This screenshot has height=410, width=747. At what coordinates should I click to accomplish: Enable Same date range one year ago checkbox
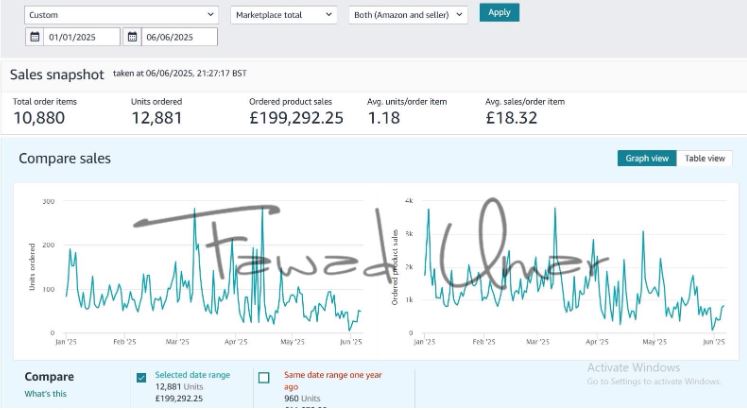pos(264,377)
